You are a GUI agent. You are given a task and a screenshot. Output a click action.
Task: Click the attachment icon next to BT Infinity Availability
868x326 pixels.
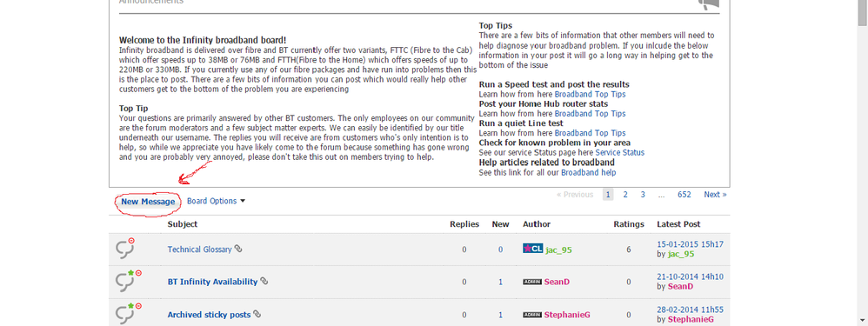tap(264, 281)
